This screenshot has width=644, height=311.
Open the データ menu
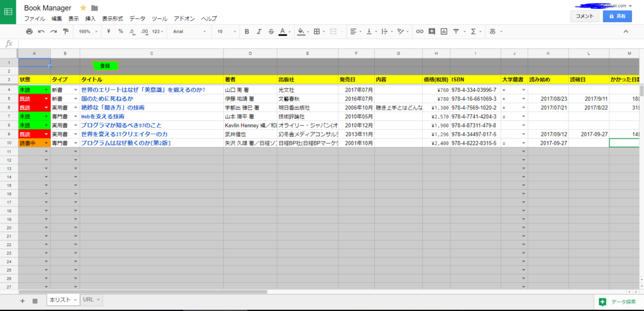tap(137, 18)
